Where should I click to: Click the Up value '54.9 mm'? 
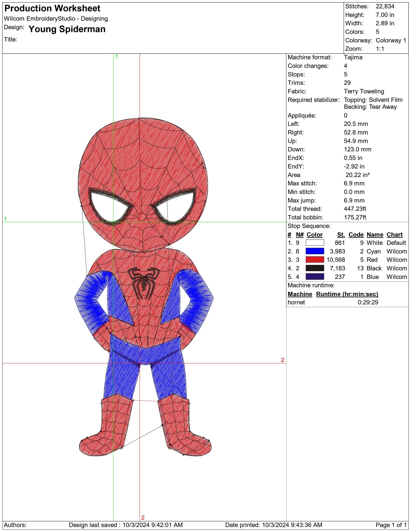(x=356, y=141)
